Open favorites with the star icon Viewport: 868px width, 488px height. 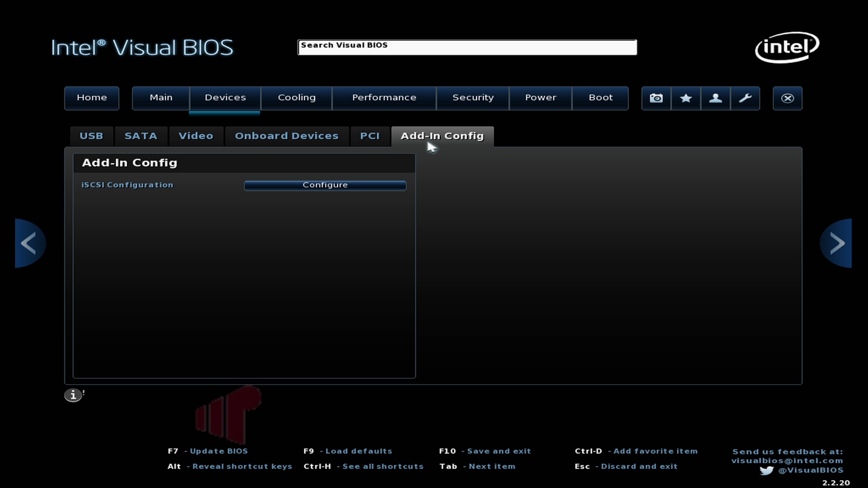click(686, 98)
